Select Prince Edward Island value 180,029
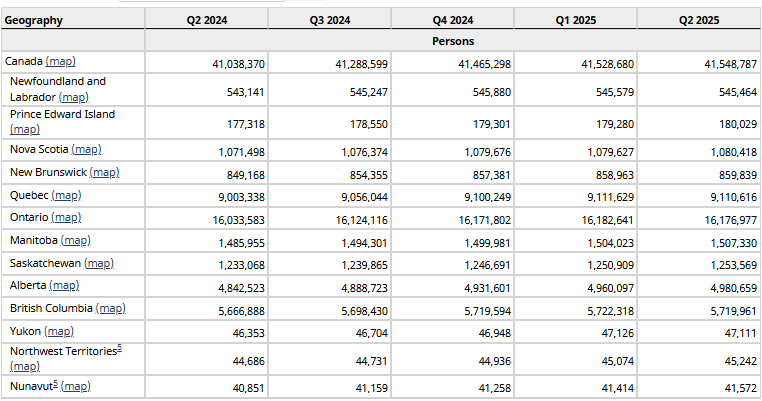 pos(738,124)
